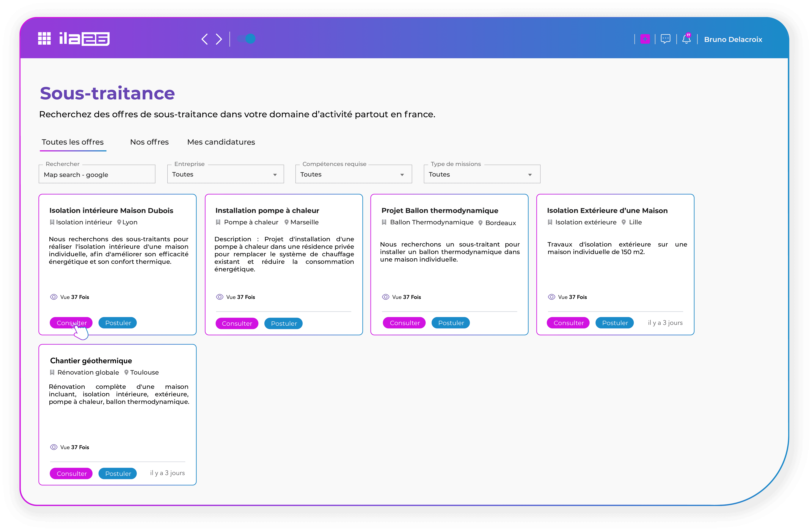Viewport: 812px width, 531px height.
Task: Click eye icon on Ballon thermodynamique card
Action: point(386,297)
